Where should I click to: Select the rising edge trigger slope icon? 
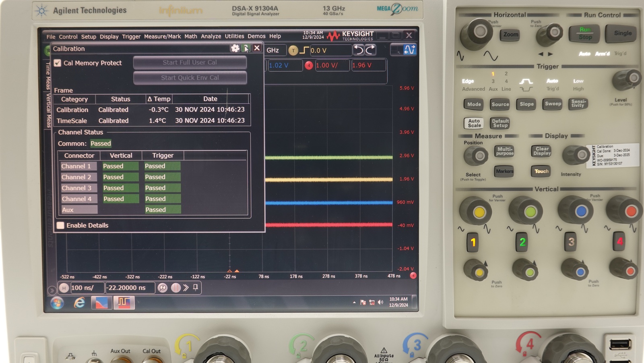(x=304, y=50)
